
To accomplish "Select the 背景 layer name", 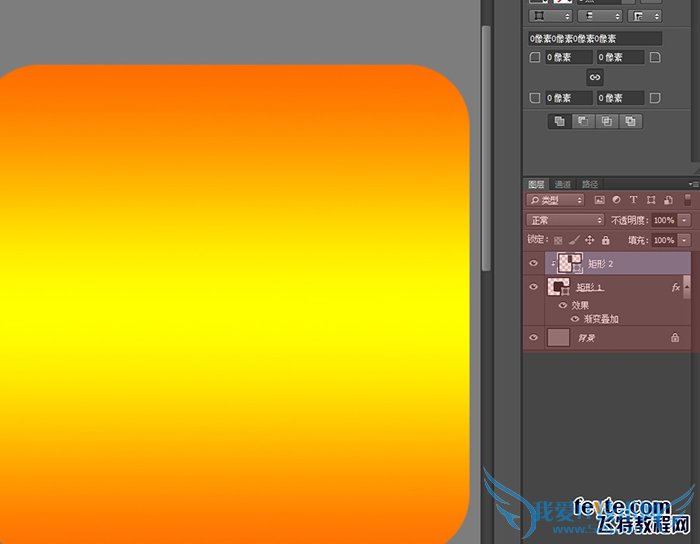I will pos(586,338).
